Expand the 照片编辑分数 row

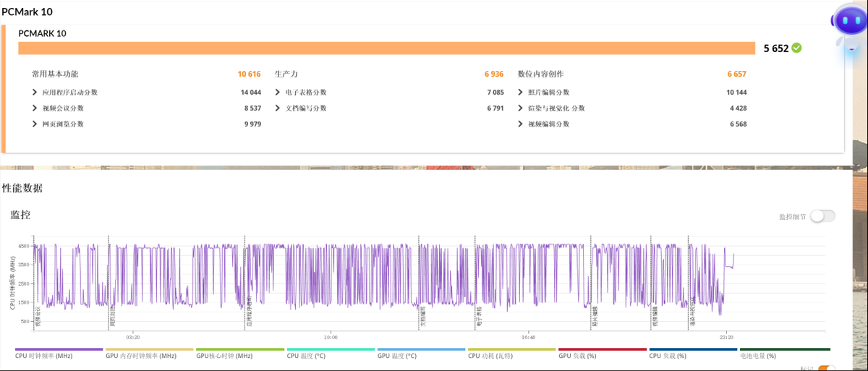(522, 93)
